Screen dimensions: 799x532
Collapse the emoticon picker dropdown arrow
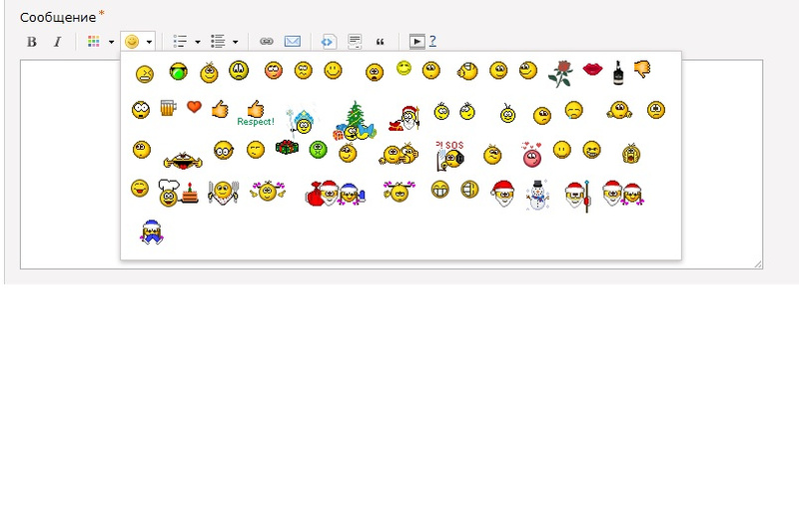click(149, 42)
